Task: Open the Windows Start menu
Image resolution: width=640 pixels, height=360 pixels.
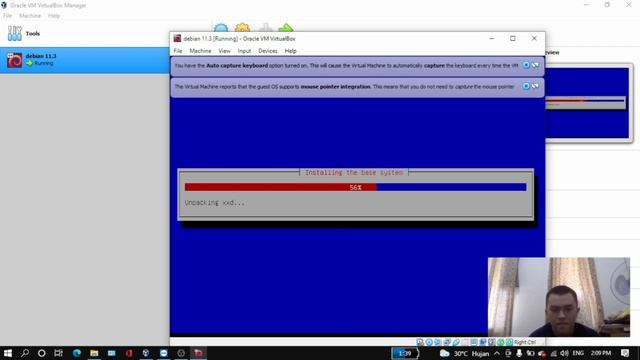Action: pos(7,353)
